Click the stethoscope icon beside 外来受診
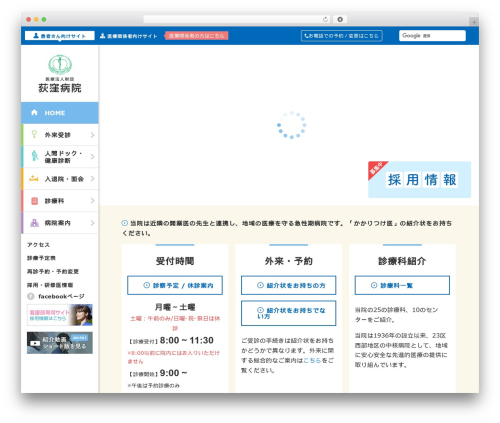Image resolution: width=500 pixels, height=423 pixels. (x=34, y=134)
